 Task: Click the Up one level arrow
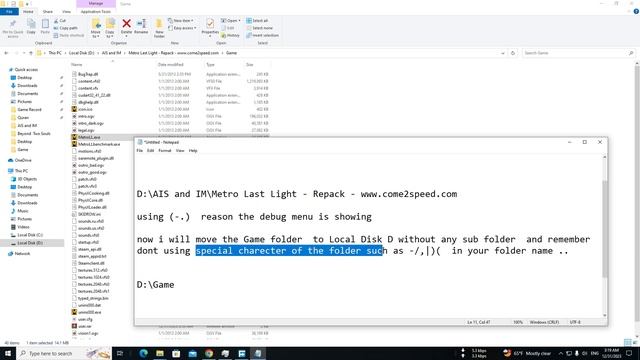(x=31, y=53)
